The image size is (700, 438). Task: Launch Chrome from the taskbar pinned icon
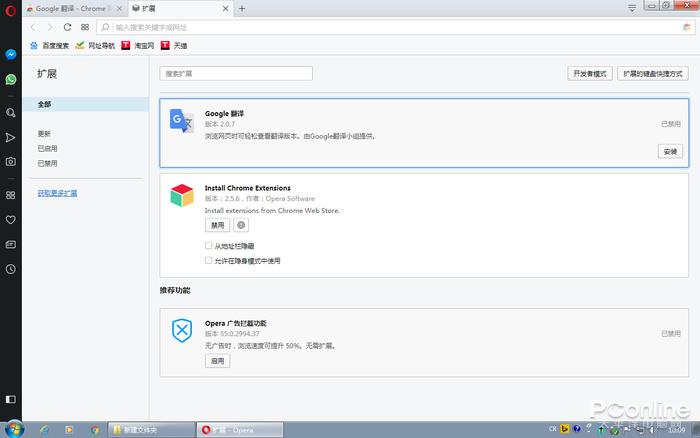(95, 430)
